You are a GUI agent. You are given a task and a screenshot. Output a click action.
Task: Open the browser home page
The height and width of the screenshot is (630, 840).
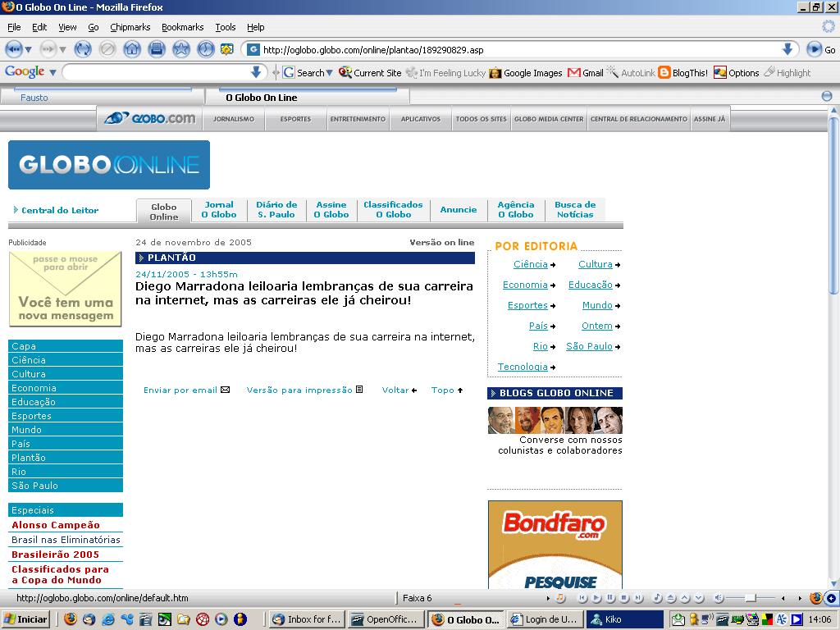tap(132, 50)
